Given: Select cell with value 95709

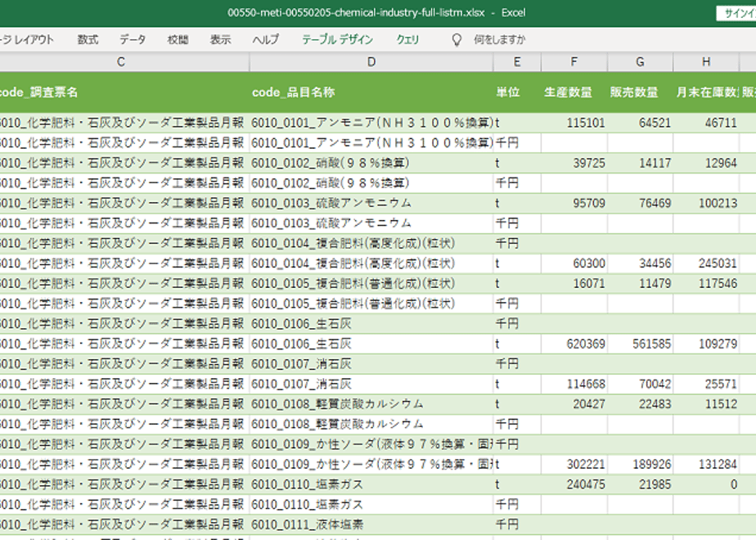Looking at the screenshot, I should click(574, 204).
